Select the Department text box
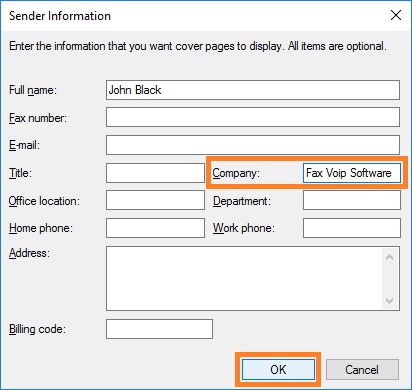This screenshot has width=412, height=390. point(352,200)
